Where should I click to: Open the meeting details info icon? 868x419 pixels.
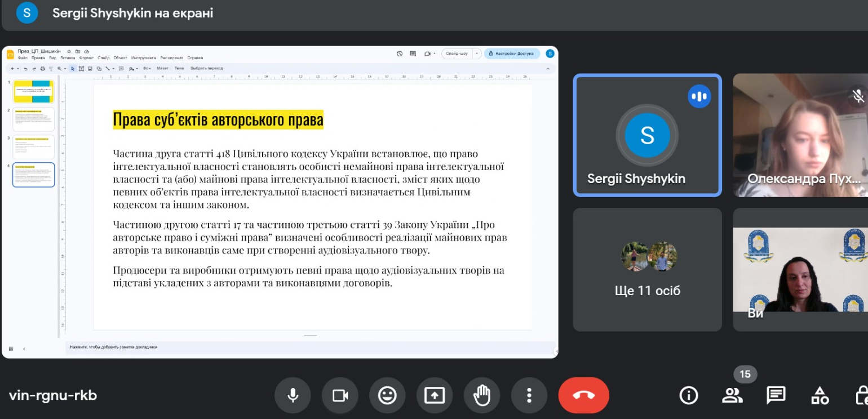(x=689, y=395)
